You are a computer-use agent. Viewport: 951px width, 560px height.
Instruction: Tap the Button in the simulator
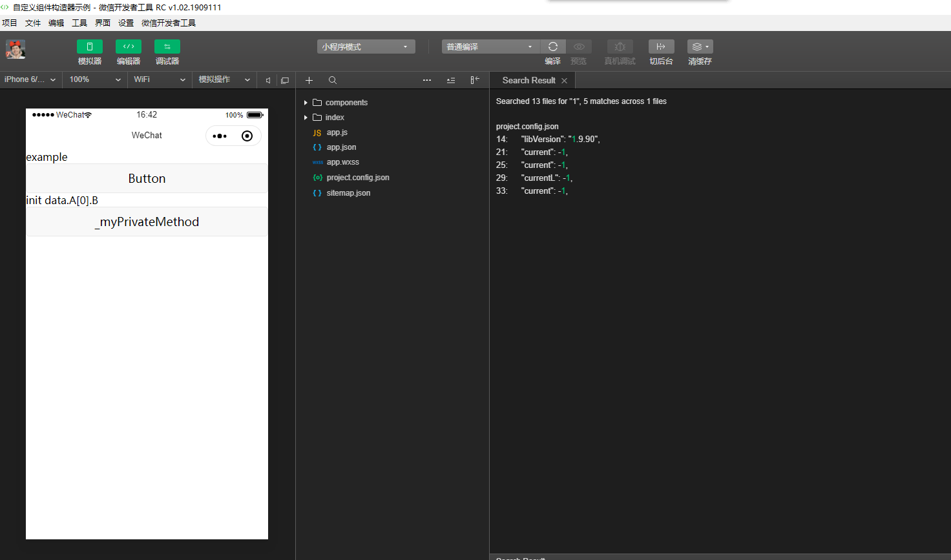coord(147,178)
